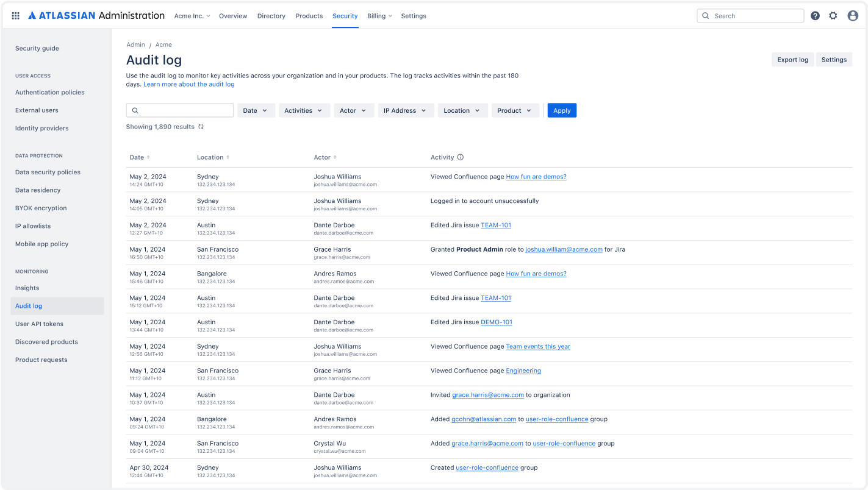Open the settings gear in the top bar
Viewport: 868px width, 490px height.
[833, 15]
